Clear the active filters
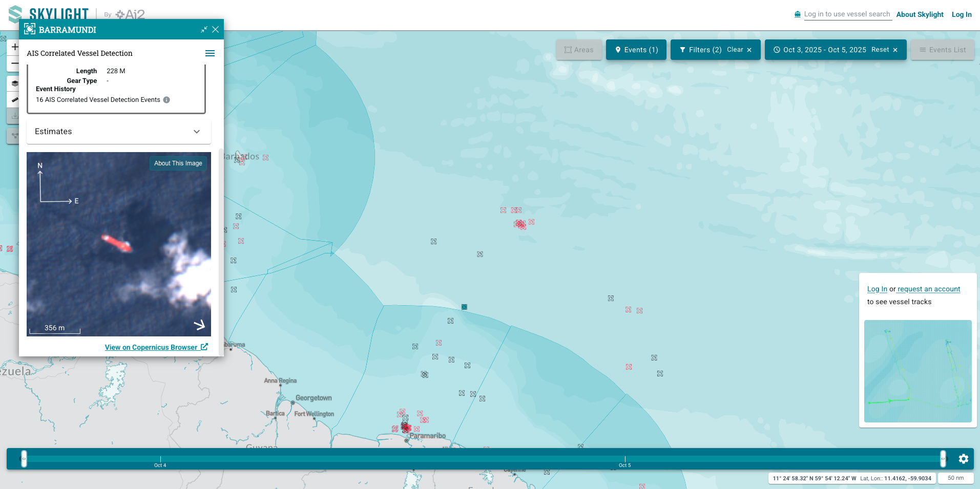Screen dimensions: 980x489 [x=739, y=50]
